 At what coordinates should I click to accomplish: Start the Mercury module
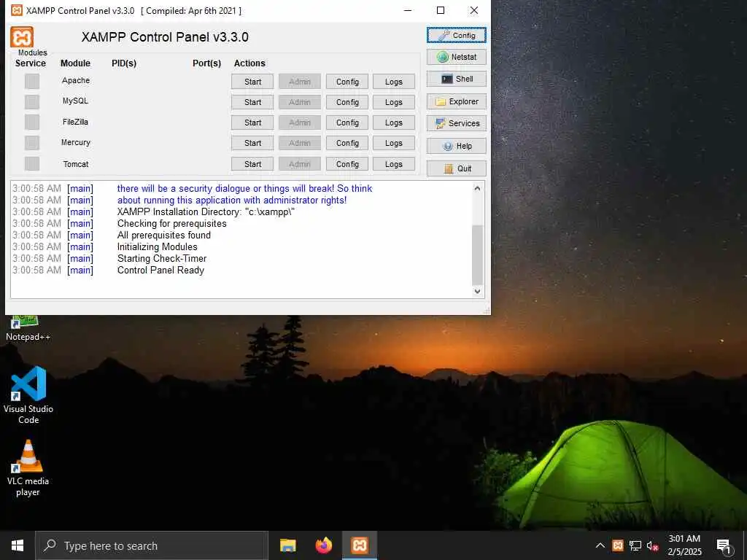(252, 143)
